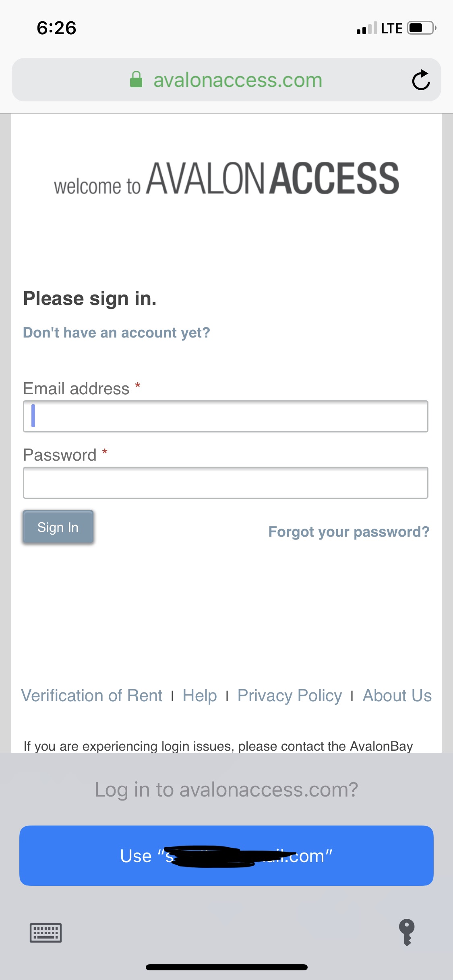
Task: Tap the green padlock security icon
Action: pos(136,79)
